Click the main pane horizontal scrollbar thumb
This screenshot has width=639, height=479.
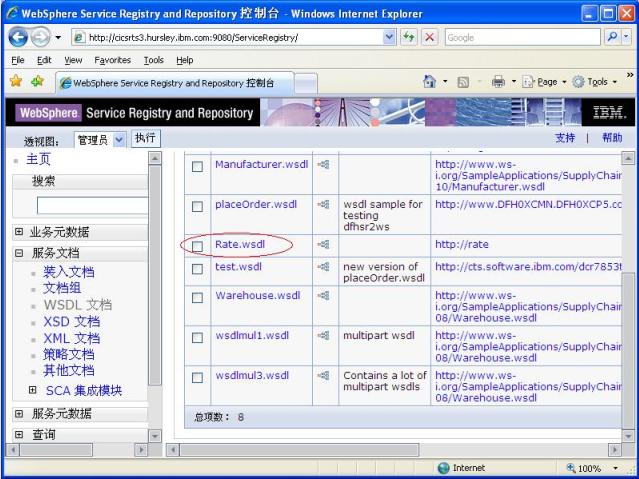(x=300, y=450)
